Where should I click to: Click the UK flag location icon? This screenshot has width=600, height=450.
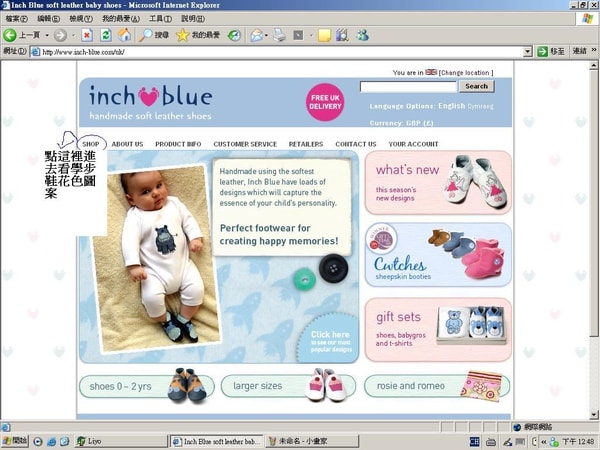coord(431,72)
